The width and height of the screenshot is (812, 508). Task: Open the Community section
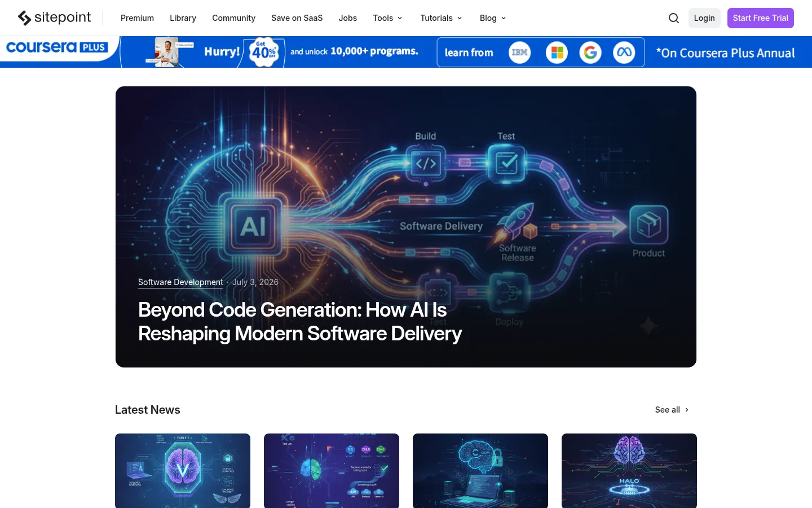tap(233, 18)
